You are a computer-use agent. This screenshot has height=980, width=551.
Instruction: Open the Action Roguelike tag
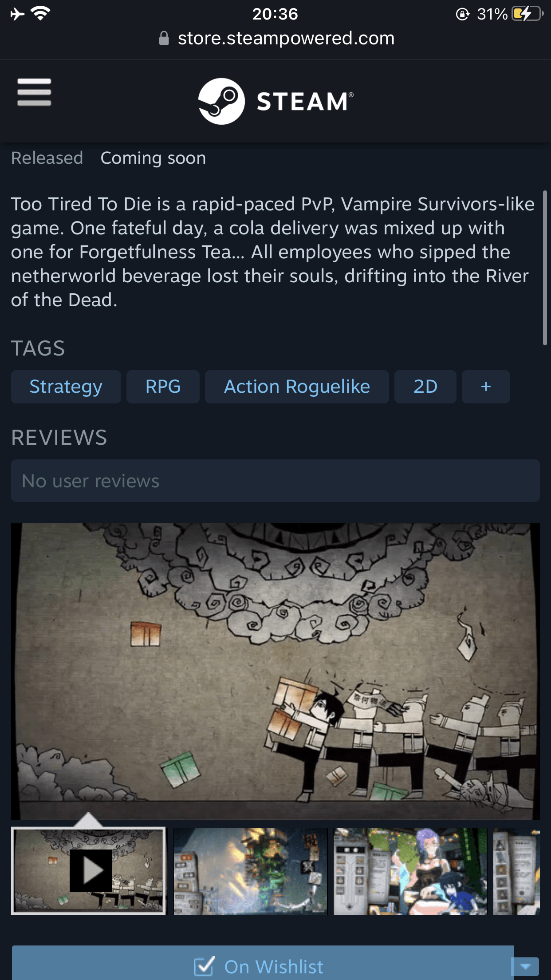[297, 387]
